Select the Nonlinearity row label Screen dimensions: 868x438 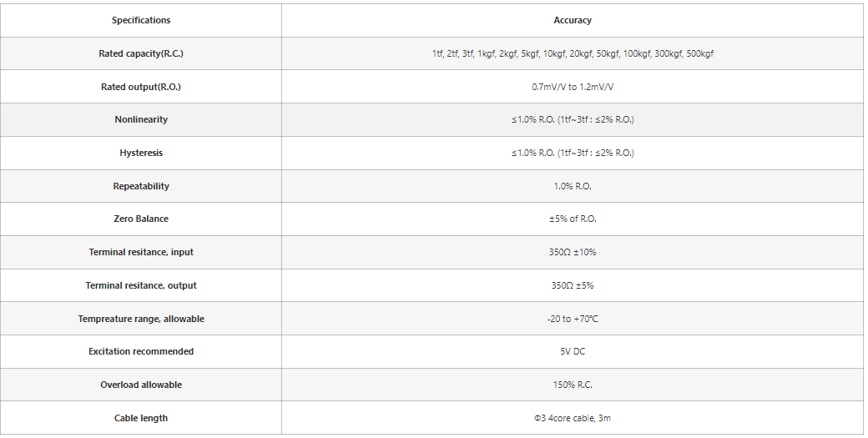point(141,119)
